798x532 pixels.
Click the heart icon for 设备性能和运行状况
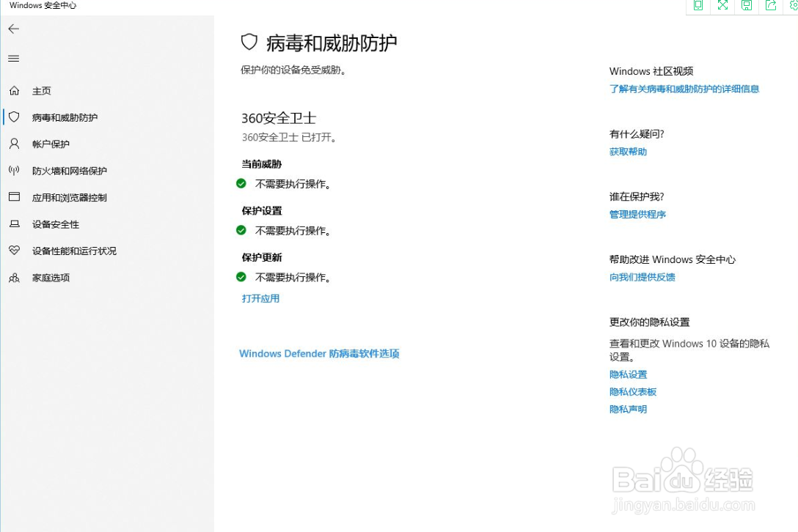click(14, 250)
